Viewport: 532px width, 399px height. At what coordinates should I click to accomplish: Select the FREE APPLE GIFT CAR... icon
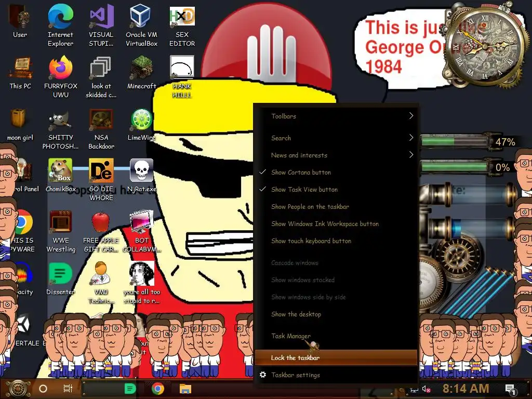(x=101, y=231)
